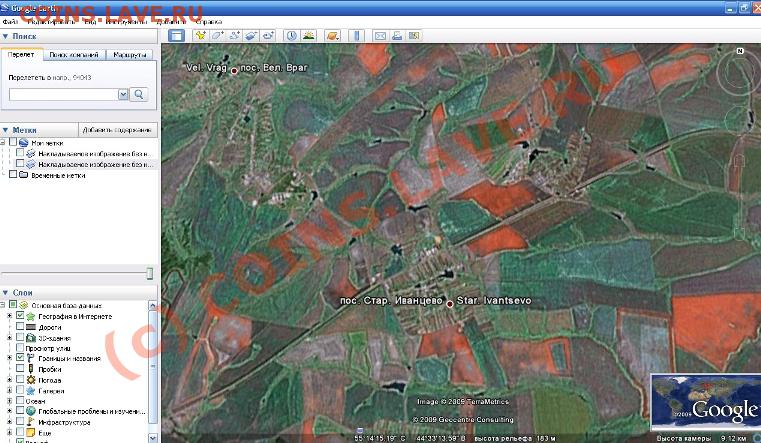Enable the highlighted image overlay checkbox
761x443 pixels.
[x=20, y=164]
